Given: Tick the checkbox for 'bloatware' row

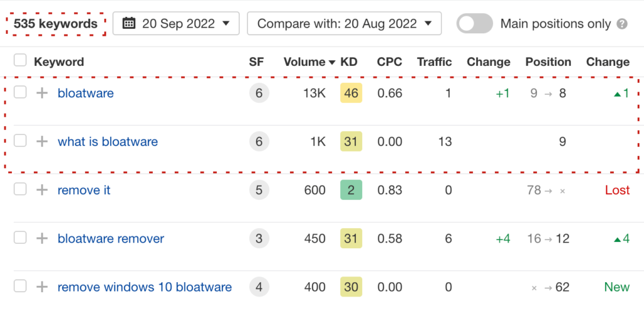Looking at the screenshot, I should (20, 93).
